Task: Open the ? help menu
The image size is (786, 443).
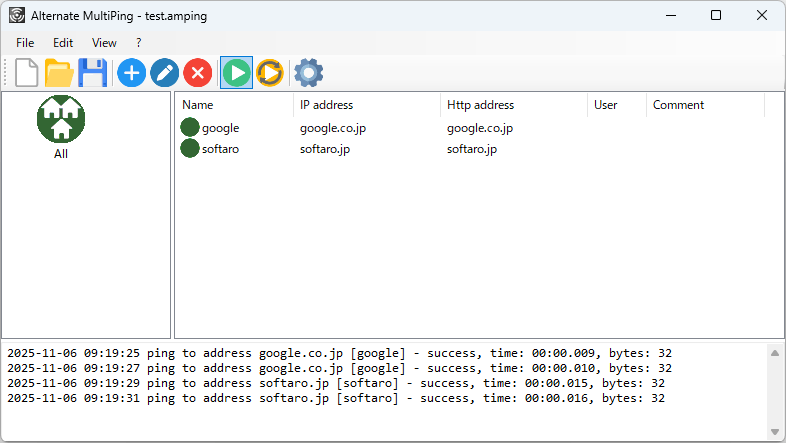Action: [x=139, y=43]
